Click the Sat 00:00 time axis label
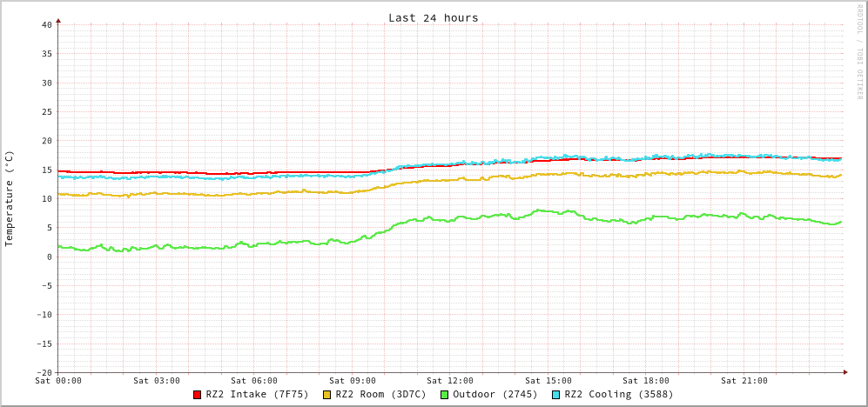868x407 pixels. [x=58, y=381]
